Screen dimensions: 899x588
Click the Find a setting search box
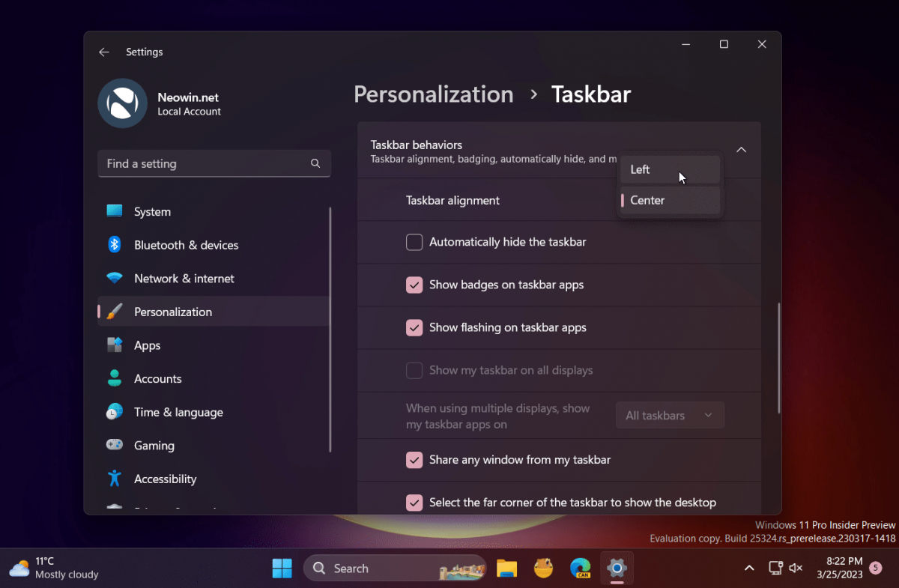click(214, 163)
